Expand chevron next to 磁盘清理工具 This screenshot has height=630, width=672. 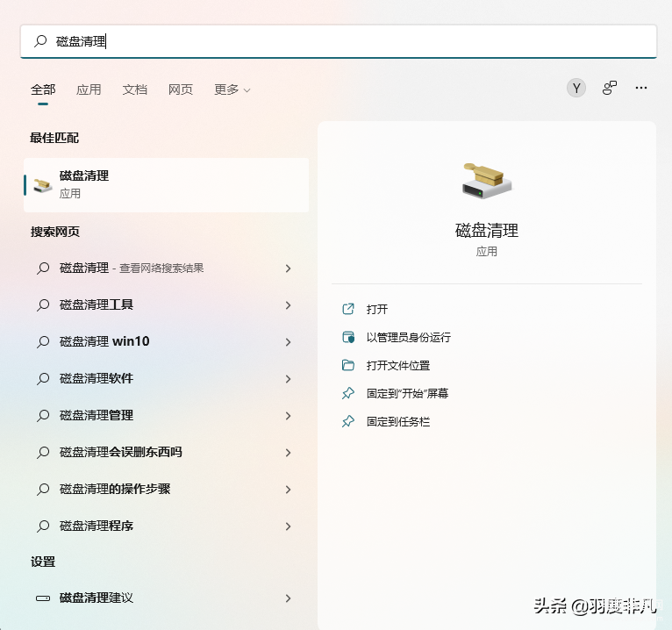point(288,305)
